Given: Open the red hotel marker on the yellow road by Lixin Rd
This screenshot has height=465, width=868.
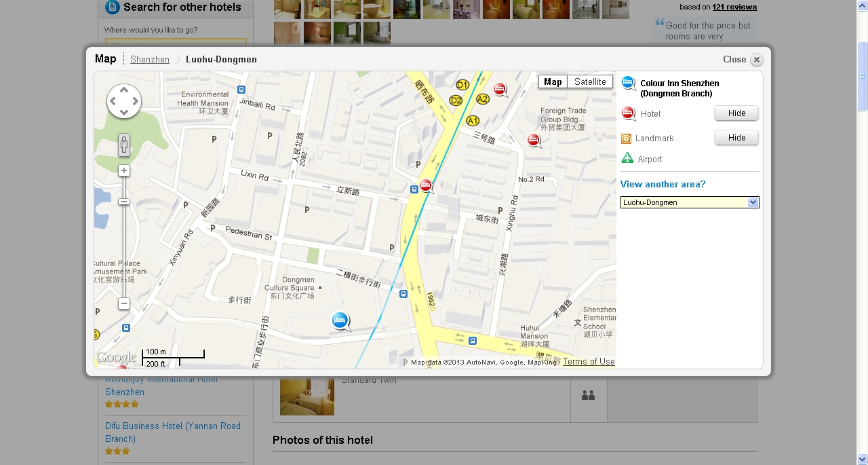Looking at the screenshot, I should click(426, 185).
